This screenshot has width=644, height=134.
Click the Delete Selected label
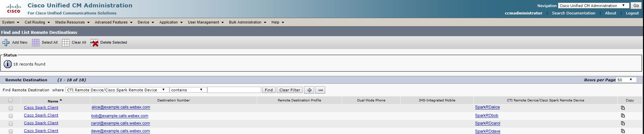[x=114, y=43]
